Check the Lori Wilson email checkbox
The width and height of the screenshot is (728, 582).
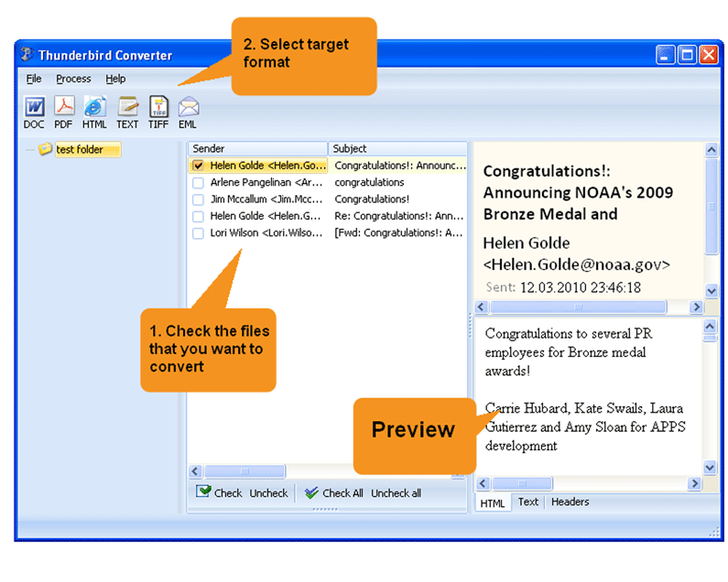[x=198, y=233]
